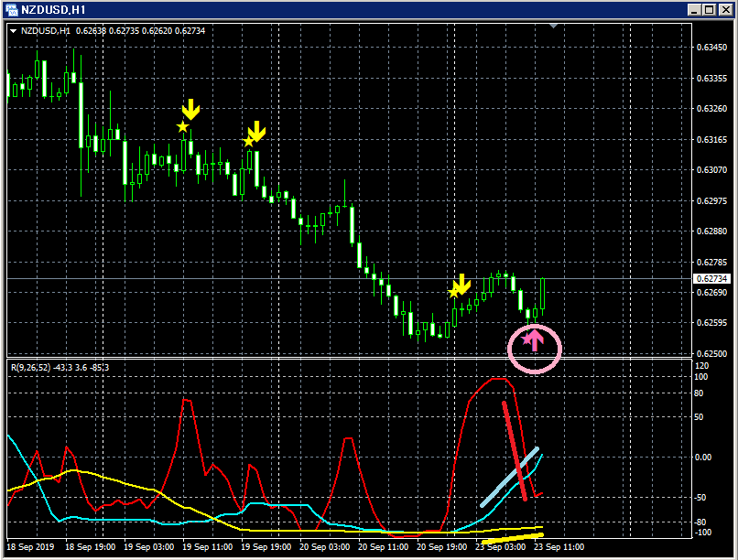This screenshot has height=560, width=738.
Task: Click the current price tag 0.62734
Action: 711,279
